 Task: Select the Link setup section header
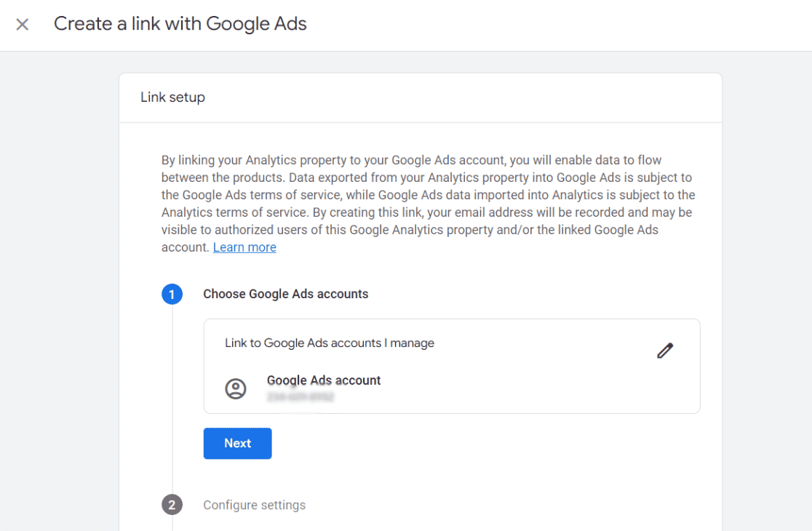[x=172, y=97]
